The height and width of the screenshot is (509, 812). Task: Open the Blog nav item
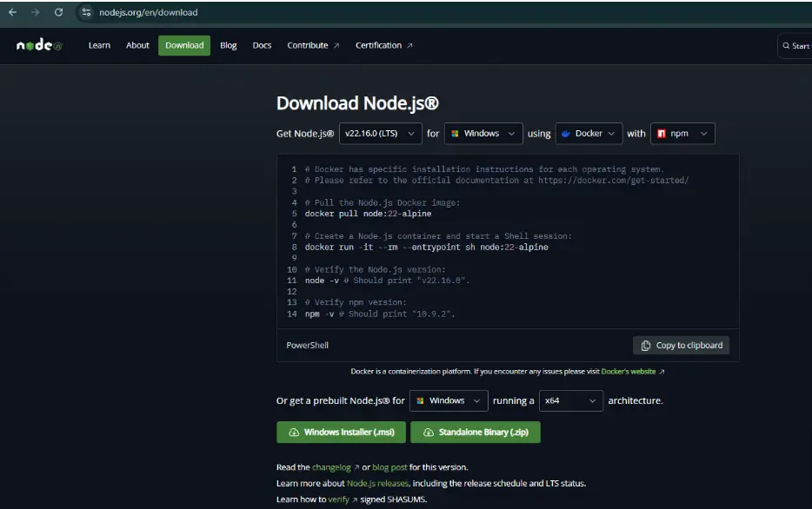tap(229, 45)
